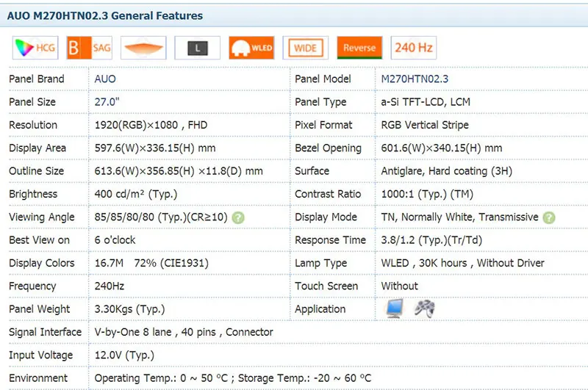The height and width of the screenshot is (390, 588).
Task: Click the WIDE feature icon
Action: (x=306, y=48)
